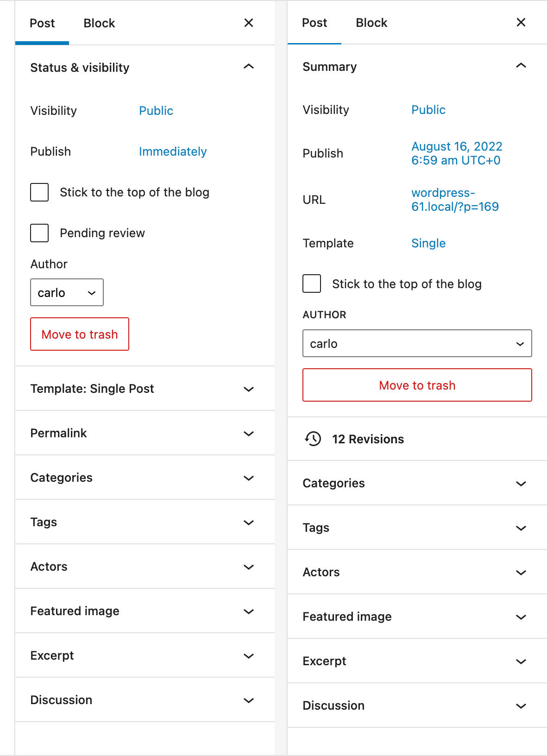Screen dimensions: 547x756
Task: Switch to the Block tab
Action: point(99,23)
